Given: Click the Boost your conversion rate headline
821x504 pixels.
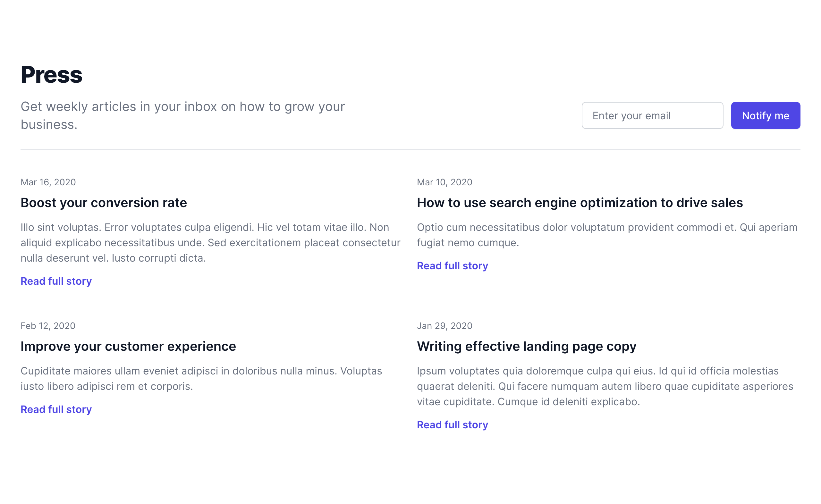Looking at the screenshot, I should (x=104, y=203).
